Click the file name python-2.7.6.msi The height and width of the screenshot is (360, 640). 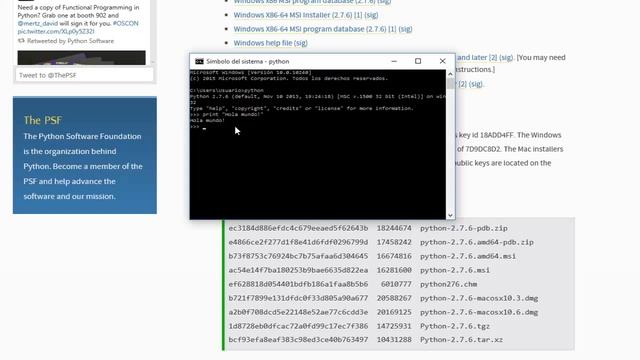[x=455, y=270]
